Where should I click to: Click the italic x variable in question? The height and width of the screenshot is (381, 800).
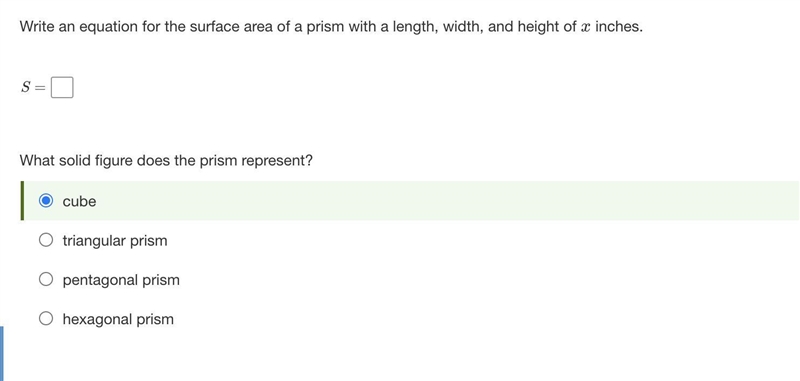click(586, 27)
